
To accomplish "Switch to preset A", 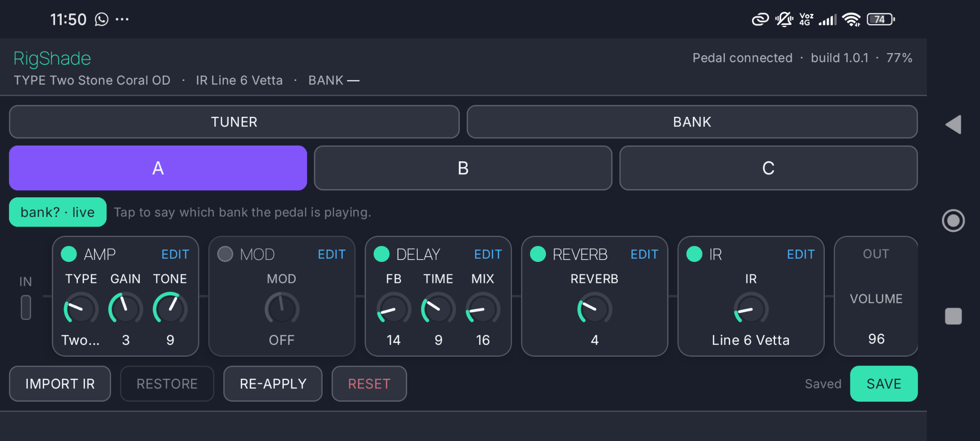I will pyautogui.click(x=158, y=168).
